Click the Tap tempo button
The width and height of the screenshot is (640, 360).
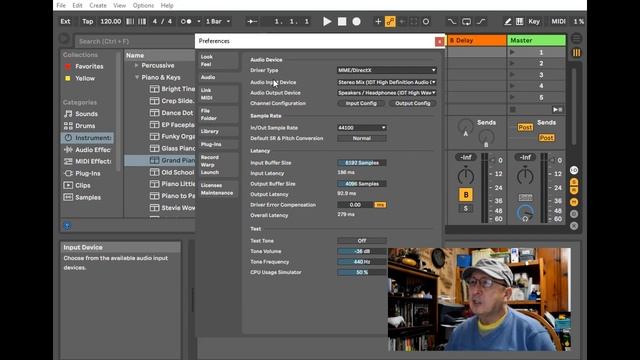pos(87,21)
